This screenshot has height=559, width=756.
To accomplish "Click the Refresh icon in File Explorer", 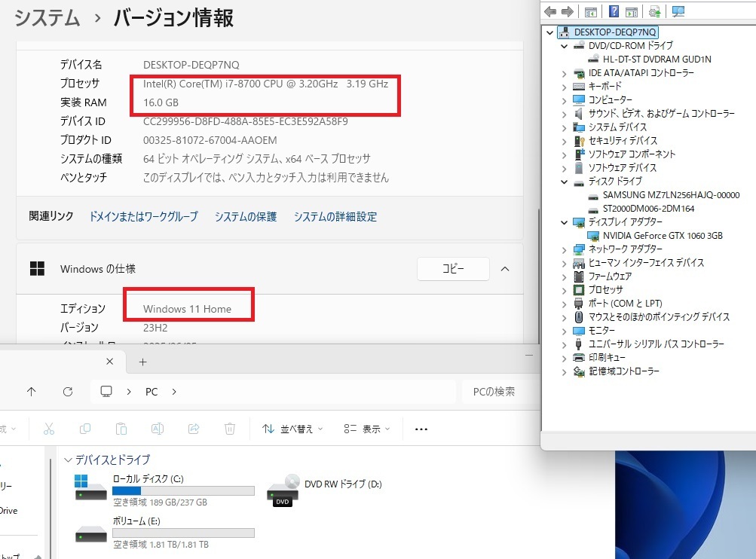I will coord(68,392).
